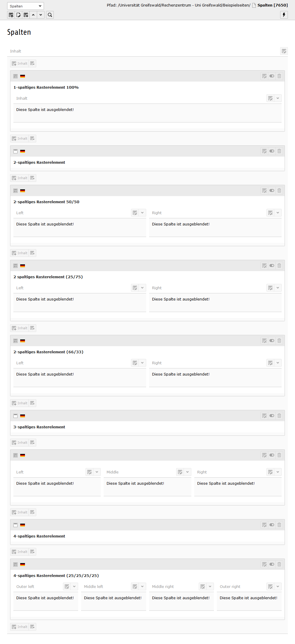Click the lightning bolt clear cache icon
This screenshot has width=295, height=644.
tap(284, 15)
